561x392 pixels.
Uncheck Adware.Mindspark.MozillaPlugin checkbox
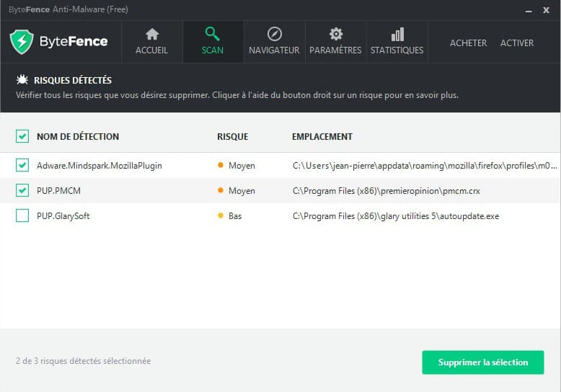coord(22,165)
